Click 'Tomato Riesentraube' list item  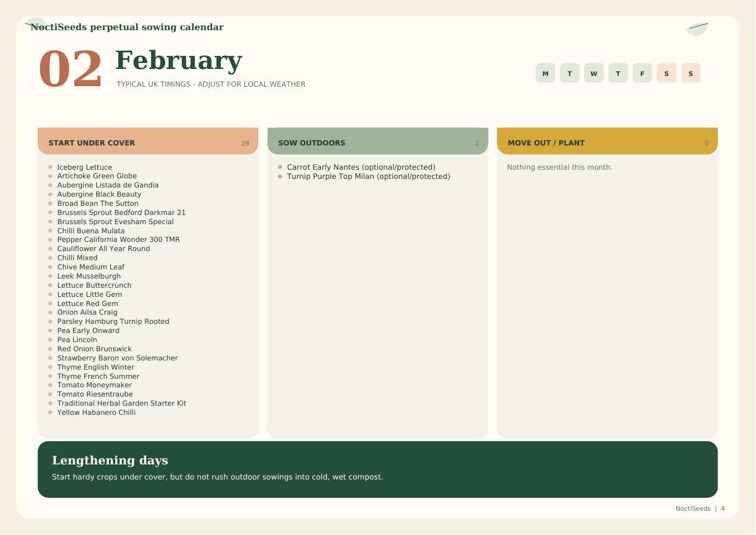click(x=95, y=394)
